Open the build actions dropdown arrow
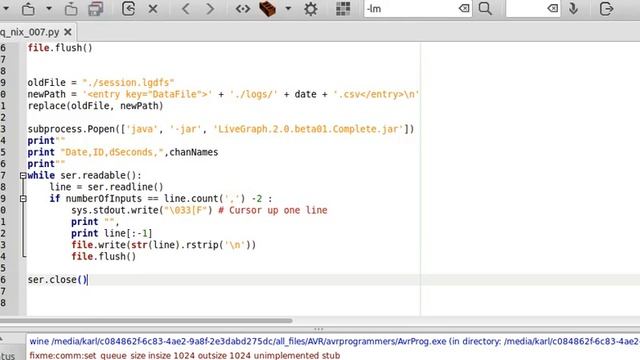 pyautogui.click(x=288, y=9)
